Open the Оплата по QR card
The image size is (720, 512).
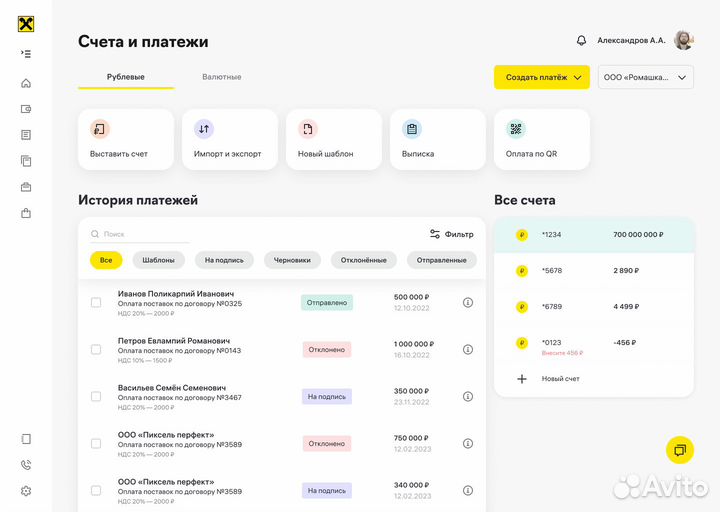[x=542, y=140]
